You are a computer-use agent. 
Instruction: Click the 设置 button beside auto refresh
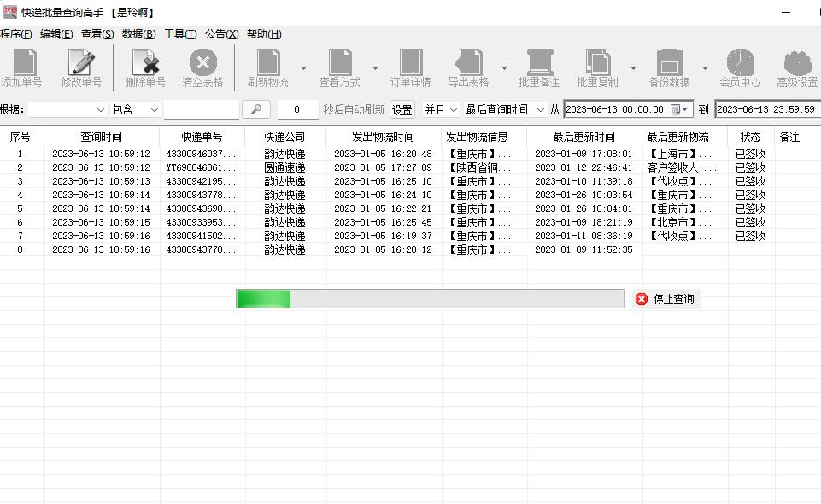(x=401, y=109)
